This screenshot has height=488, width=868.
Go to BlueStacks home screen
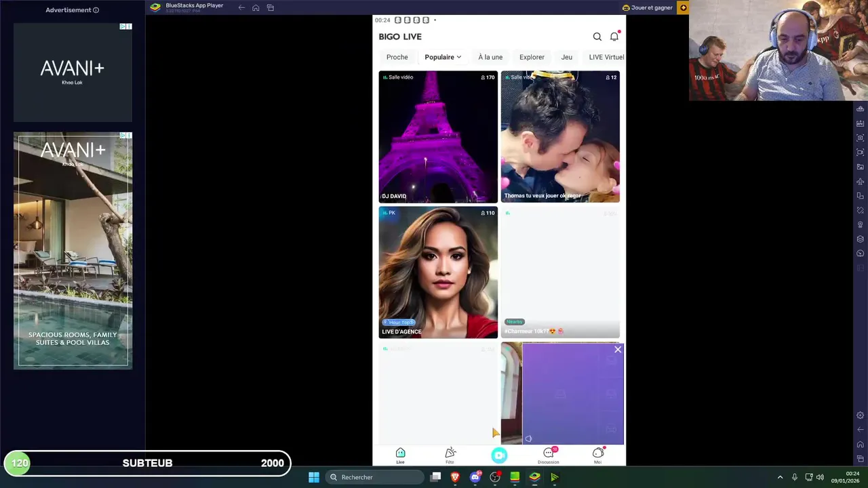coord(256,7)
